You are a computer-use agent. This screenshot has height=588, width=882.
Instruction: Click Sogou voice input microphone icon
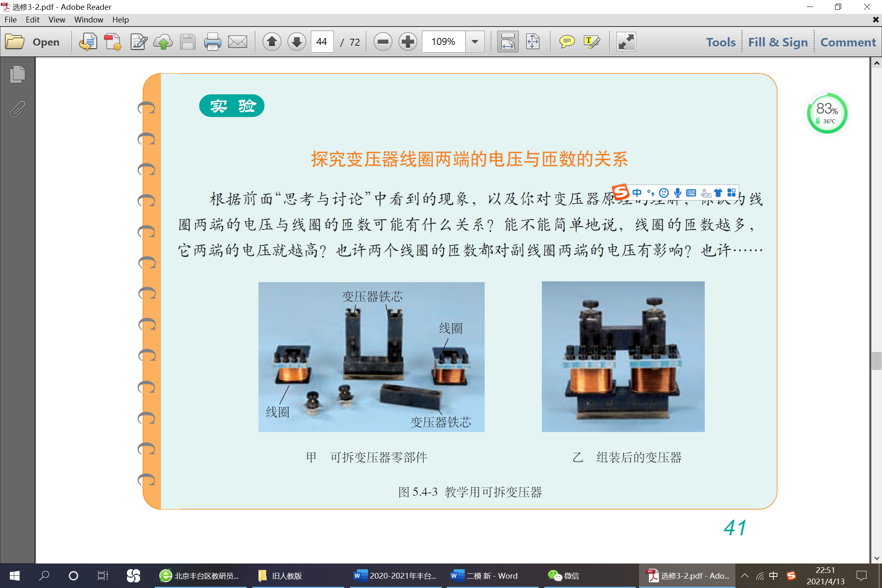pos(677,193)
